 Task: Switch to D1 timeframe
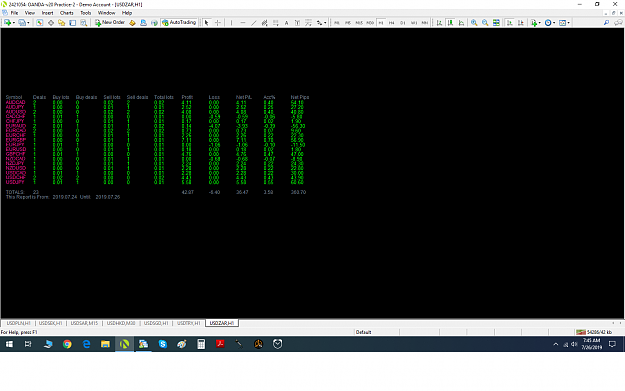point(403,23)
